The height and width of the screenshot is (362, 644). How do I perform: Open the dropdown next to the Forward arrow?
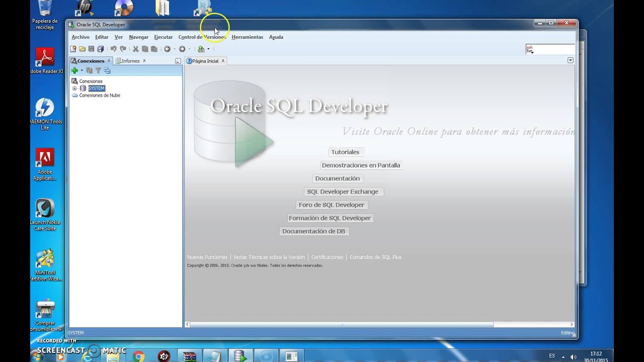click(189, 49)
